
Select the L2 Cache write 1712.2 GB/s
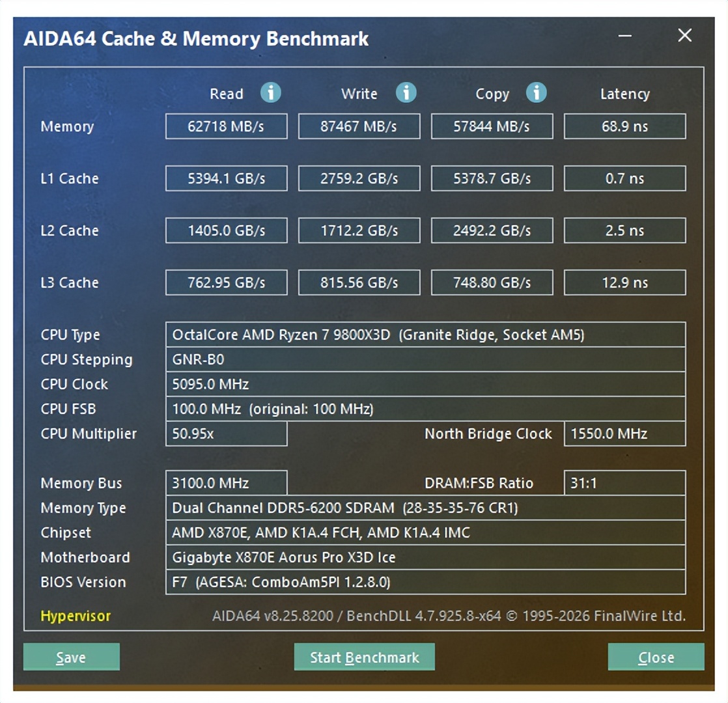(x=359, y=230)
